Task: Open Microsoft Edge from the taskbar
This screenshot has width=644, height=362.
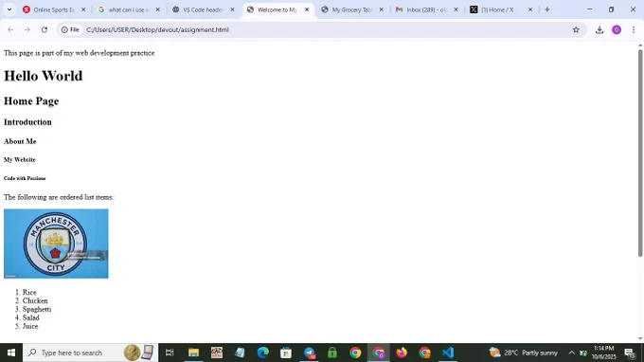Action: pyautogui.click(x=263, y=353)
